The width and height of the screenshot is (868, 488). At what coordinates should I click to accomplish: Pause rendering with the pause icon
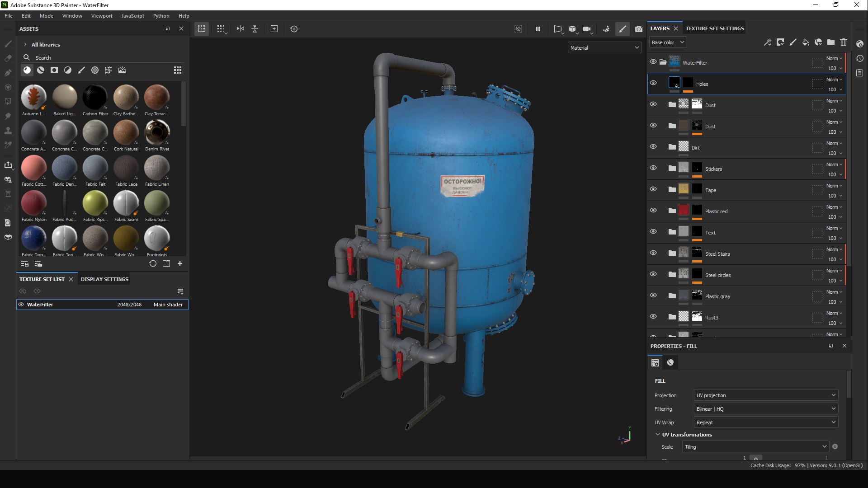(538, 29)
